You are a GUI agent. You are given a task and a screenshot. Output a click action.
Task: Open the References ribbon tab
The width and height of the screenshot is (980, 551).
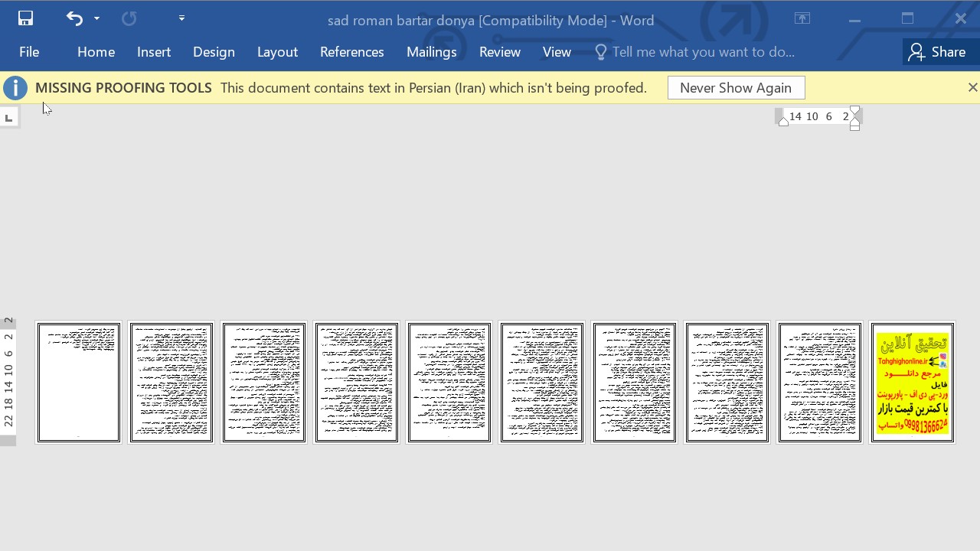coord(351,52)
